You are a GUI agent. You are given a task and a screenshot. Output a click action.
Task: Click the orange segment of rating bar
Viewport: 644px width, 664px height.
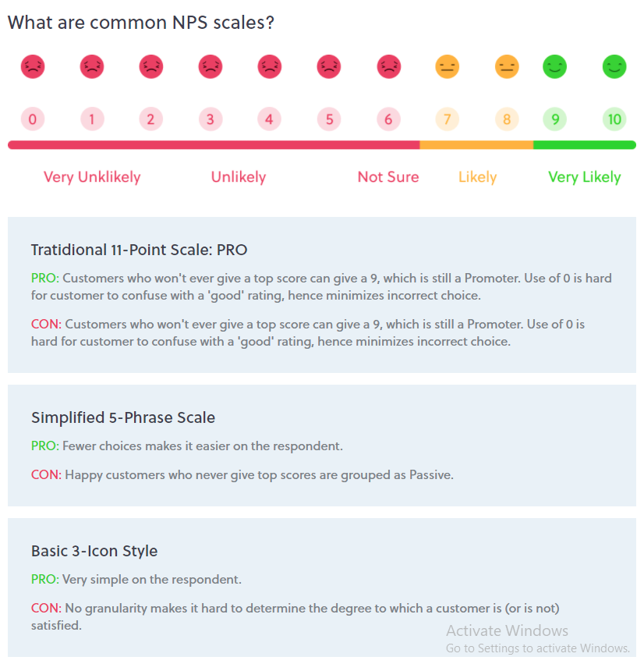click(476, 145)
